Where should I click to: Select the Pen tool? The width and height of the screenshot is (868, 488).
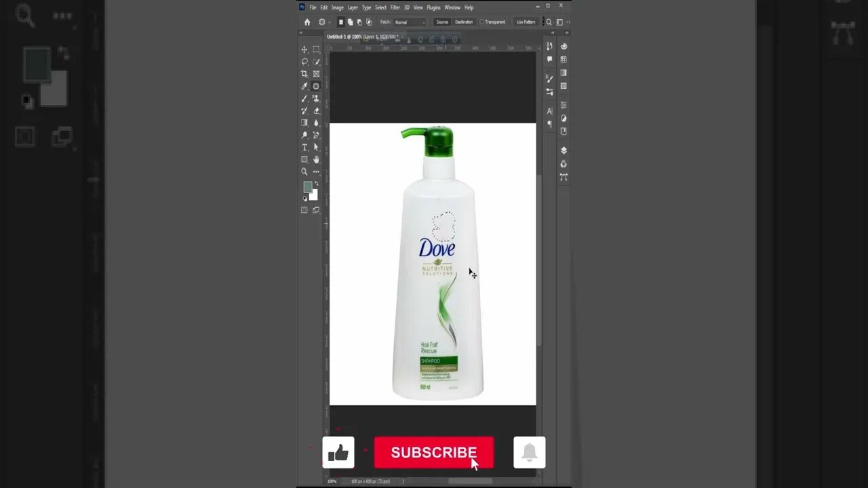click(316, 135)
